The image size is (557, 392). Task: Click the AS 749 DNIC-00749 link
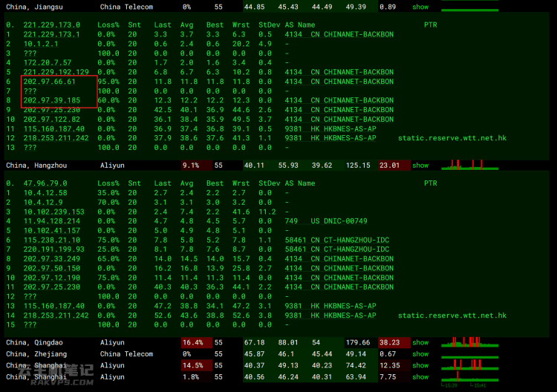coord(326,221)
